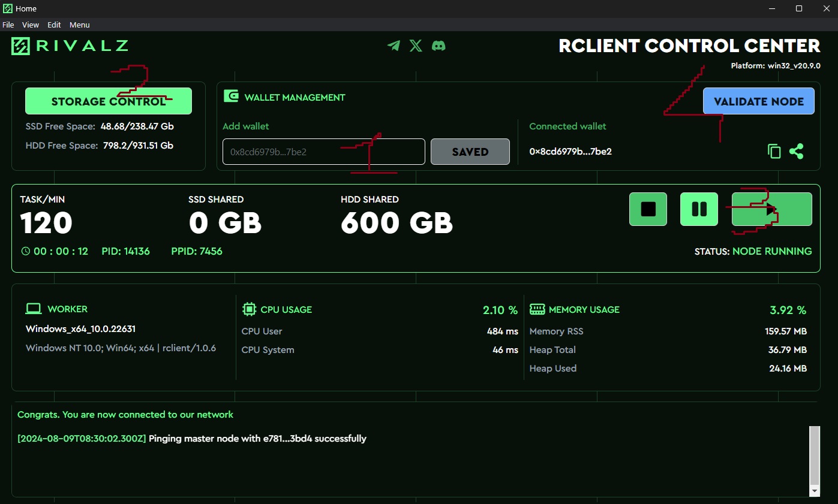Screen dimensions: 838x504
Task: Click the Saved wallet button
Action: (470, 152)
